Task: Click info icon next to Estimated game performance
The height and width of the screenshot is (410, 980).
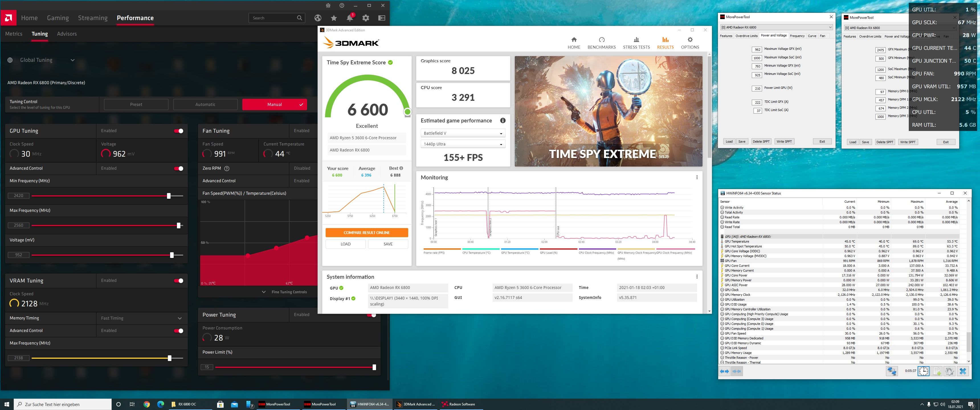Action: 503,120
